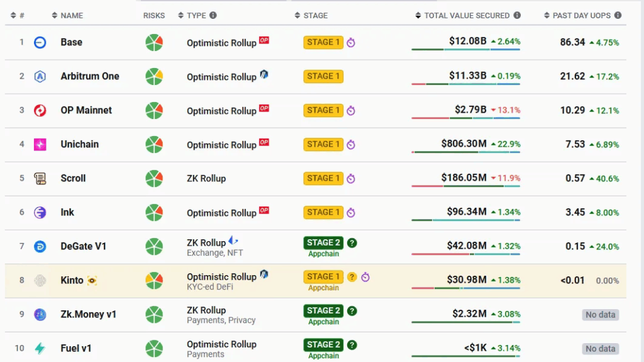The height and width of the screenshot is (362, 644).
Task: Click the Unichain pink logo icon
Action: 40,144
